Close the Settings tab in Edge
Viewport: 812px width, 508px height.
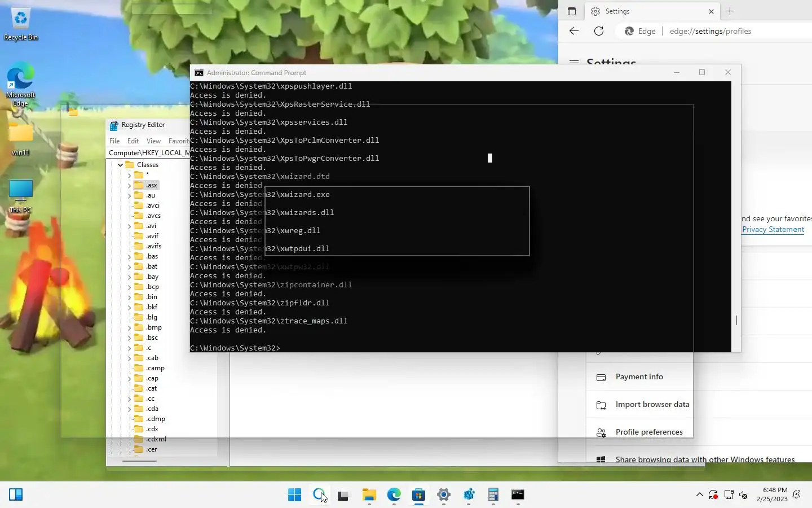(x=711, y=11)
